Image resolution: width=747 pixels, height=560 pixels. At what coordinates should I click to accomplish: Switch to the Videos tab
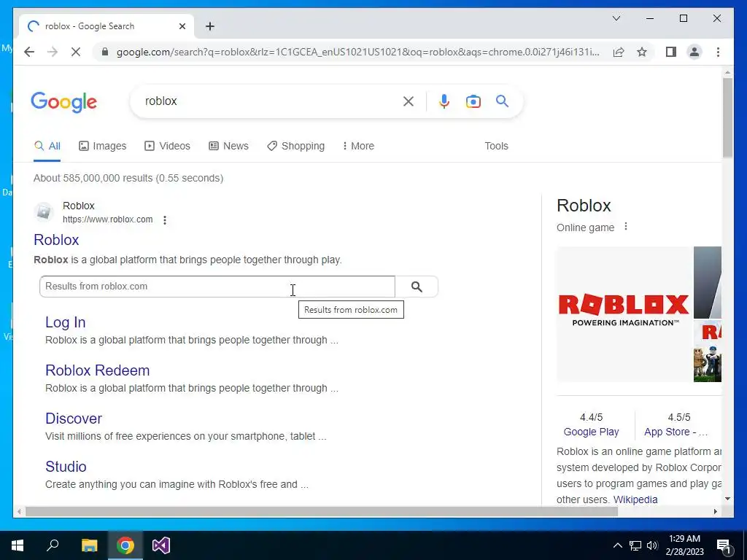[167, 146]
